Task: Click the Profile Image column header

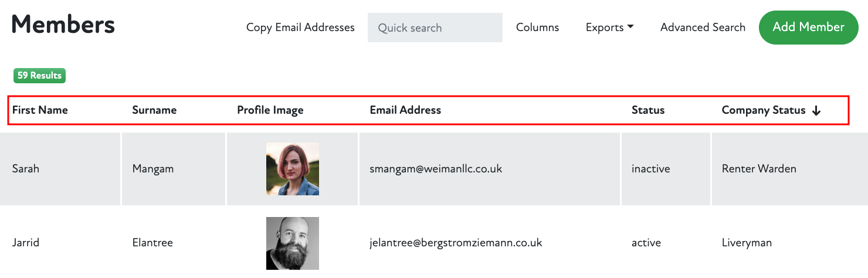Action: [270, 110]
